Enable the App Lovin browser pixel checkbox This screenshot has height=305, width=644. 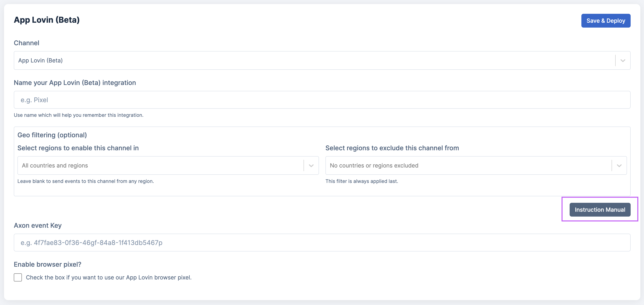[18, 277]
